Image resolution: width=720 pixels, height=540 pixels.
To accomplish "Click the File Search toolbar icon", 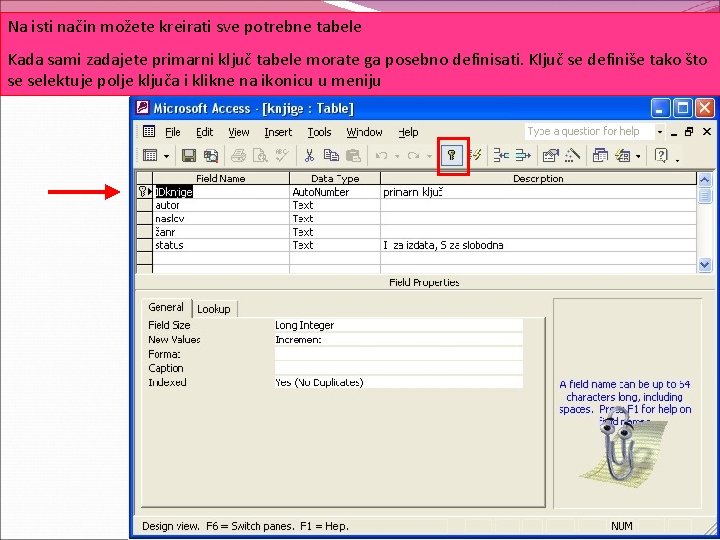I will [211, 156].
